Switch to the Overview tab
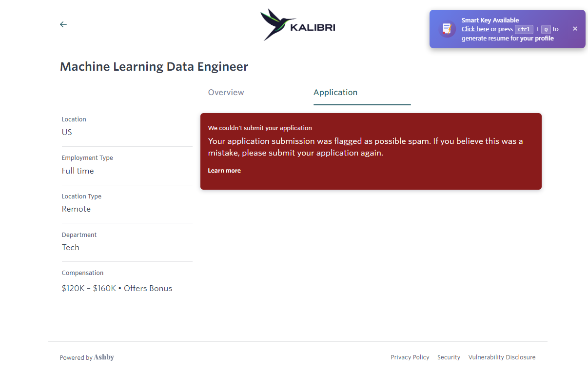The width and height of the screenshot is (588, 374). [x=226, y=93]
